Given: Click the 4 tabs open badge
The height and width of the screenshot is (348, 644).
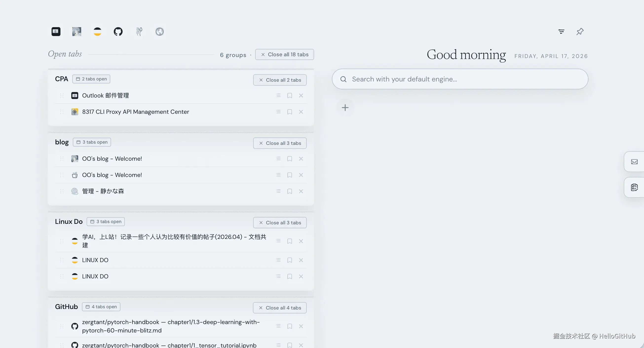Looking at the screenshot, I should point(101,307).
